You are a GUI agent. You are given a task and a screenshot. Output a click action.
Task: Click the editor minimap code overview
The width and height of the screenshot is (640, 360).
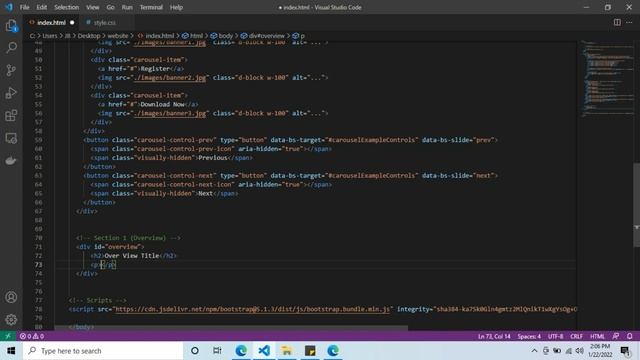607,78
